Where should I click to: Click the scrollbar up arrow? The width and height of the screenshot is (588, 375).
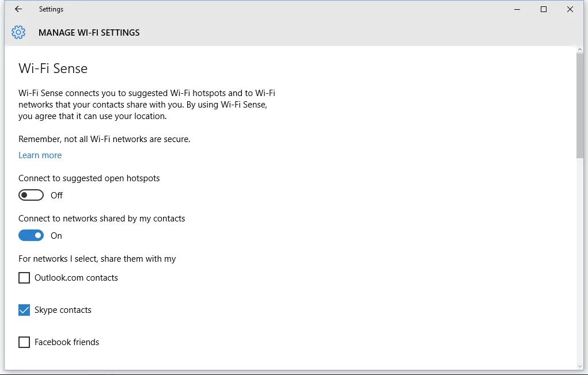pos(580,49)
